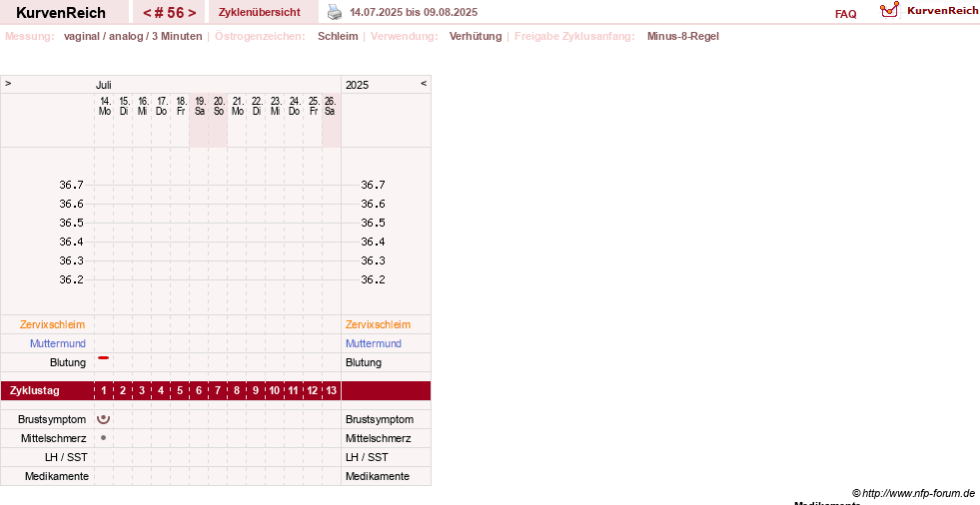
Task: Click the left LH / SST row label
Action: 66,457
